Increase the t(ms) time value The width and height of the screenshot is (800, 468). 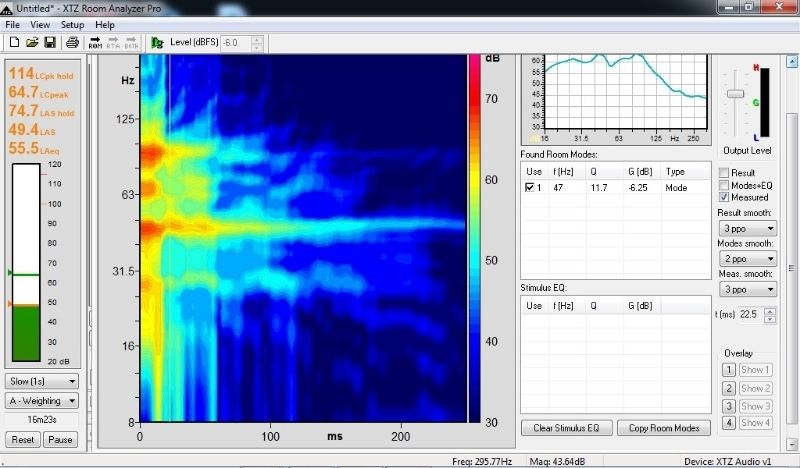pos(770,311)
